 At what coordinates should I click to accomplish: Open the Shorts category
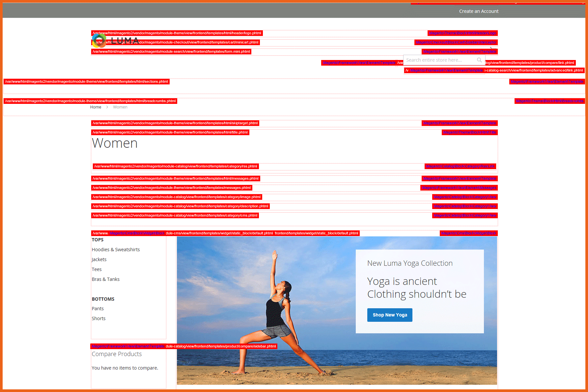[98, 318]
